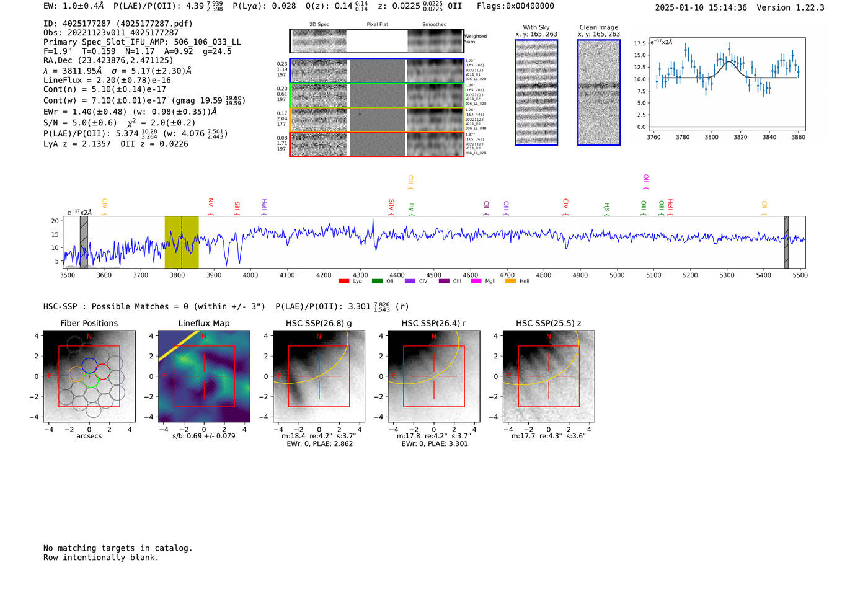Click 's/b: 0.69 +/- 0.079' under Lineflux Map
868x591 pixels.
pyautogui.click(x=204, y=436)
